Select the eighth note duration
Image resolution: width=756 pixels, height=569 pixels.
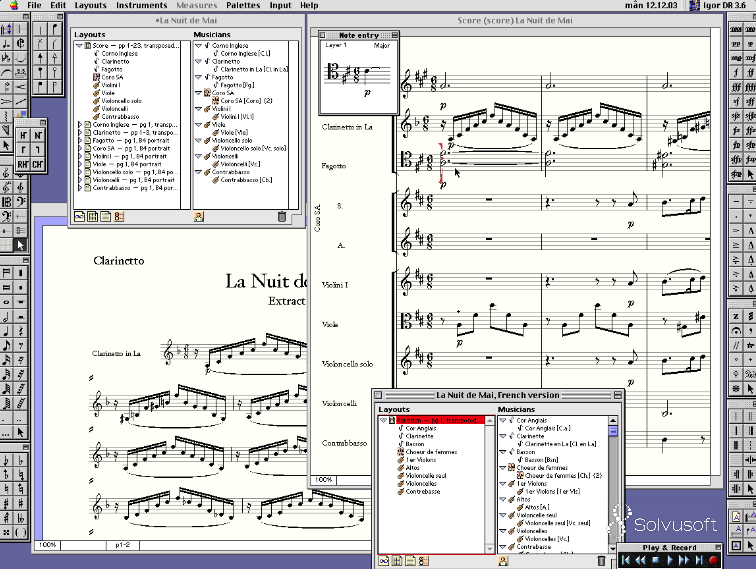click(6, 346)
